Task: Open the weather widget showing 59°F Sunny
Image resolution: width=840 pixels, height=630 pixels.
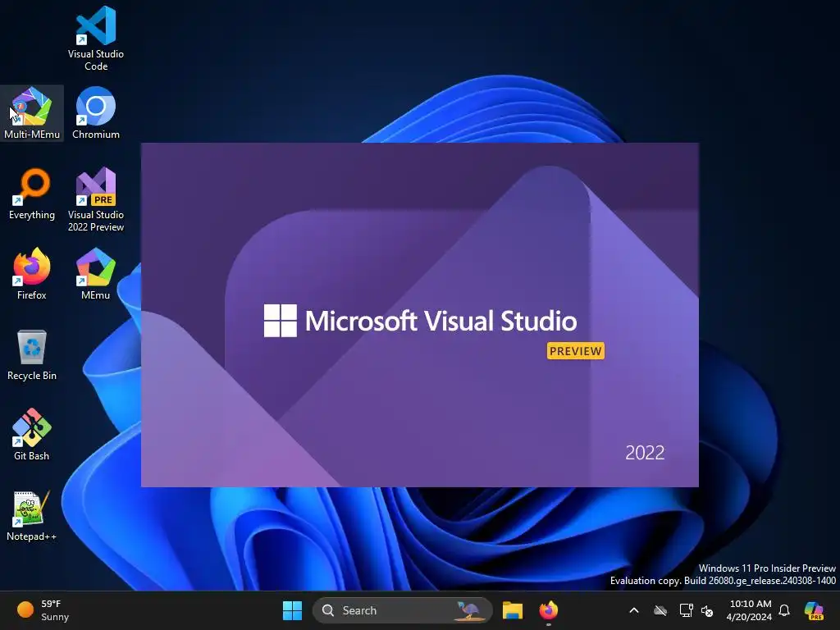Action: [43, 610]
